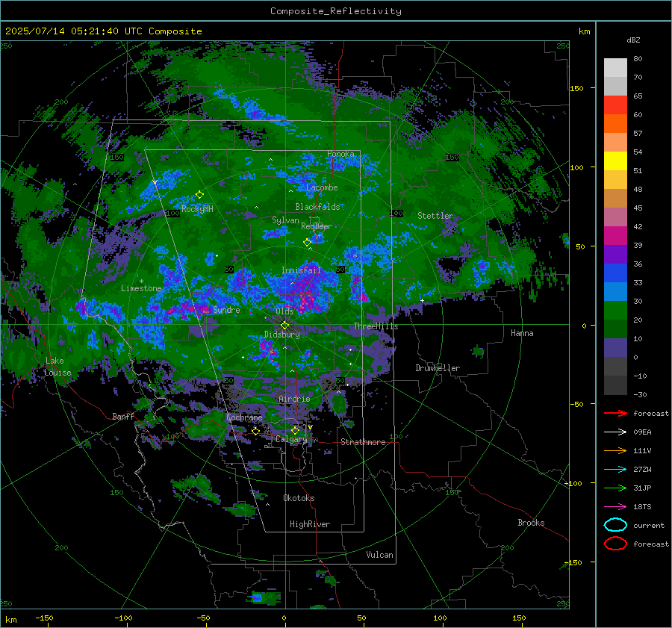This screenshot has width=672, height=628.
Task: Click the Strathmore city label
Action: (363, 442)
